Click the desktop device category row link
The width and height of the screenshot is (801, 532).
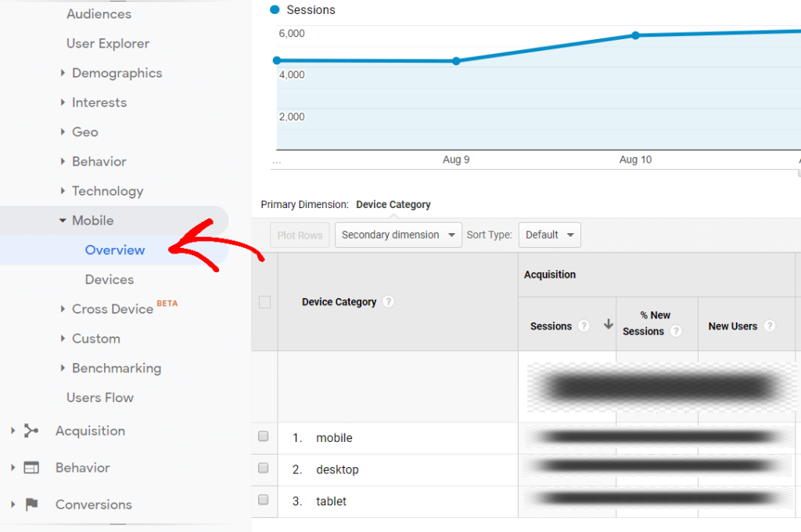pos(337,469)
